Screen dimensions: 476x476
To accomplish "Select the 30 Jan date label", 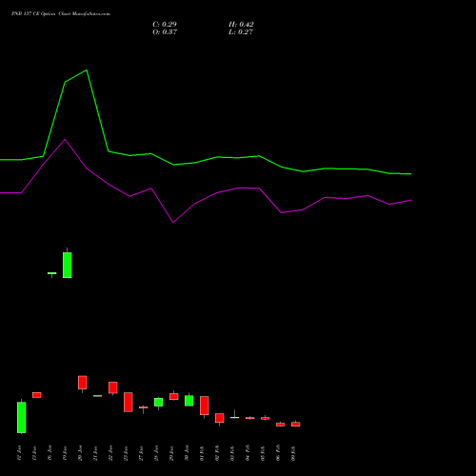I will coord(187,453).
